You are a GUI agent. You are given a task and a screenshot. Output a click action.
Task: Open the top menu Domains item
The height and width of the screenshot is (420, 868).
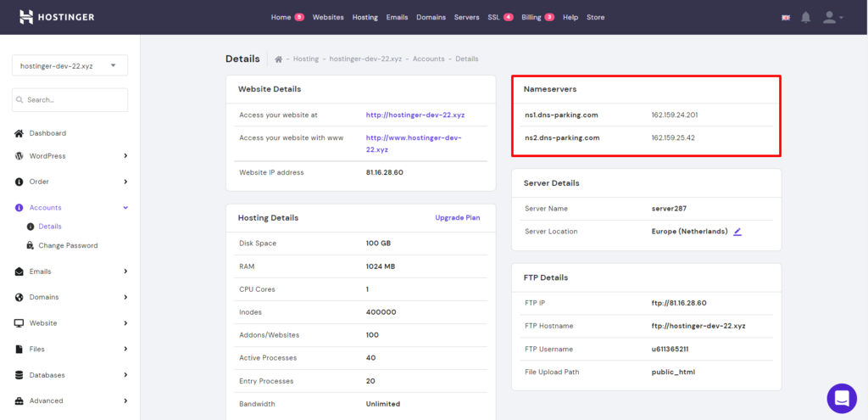coord(431,17)
